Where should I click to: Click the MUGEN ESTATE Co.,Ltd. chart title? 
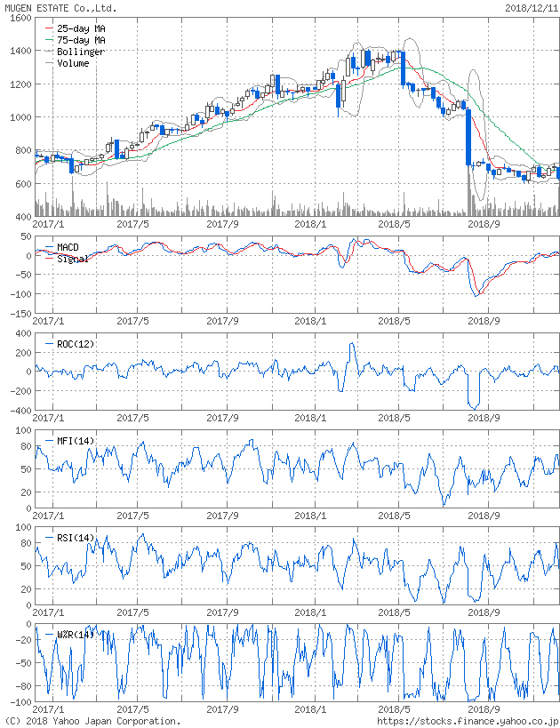click(60, 8)
